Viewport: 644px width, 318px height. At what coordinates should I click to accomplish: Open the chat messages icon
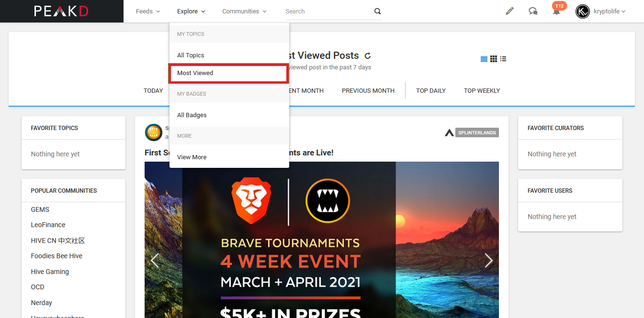click(x=533, y=11)
